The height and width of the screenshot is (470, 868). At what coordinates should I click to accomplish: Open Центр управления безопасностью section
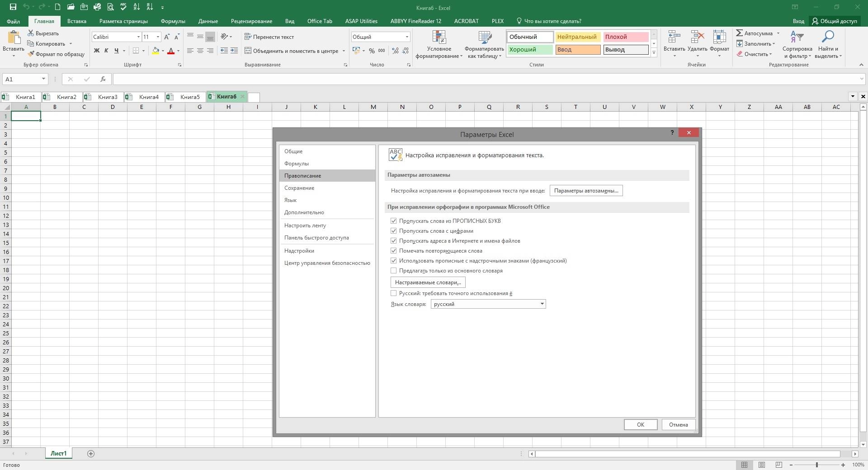click(327, 263)
